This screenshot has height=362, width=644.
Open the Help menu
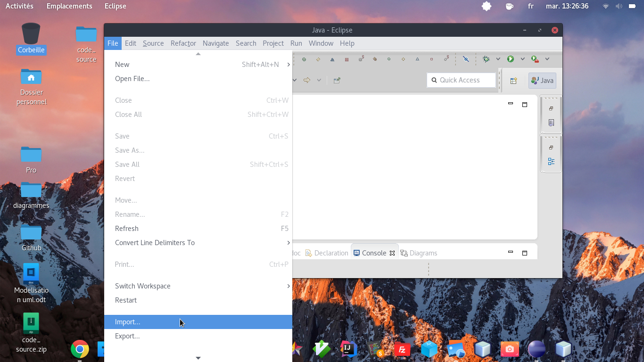tap(347, 43)
